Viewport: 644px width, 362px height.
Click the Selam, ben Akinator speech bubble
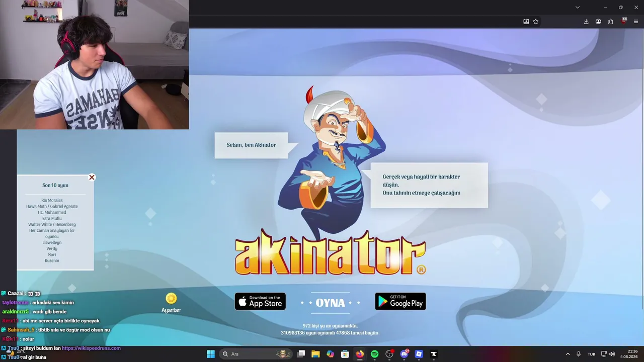(251, 145)
